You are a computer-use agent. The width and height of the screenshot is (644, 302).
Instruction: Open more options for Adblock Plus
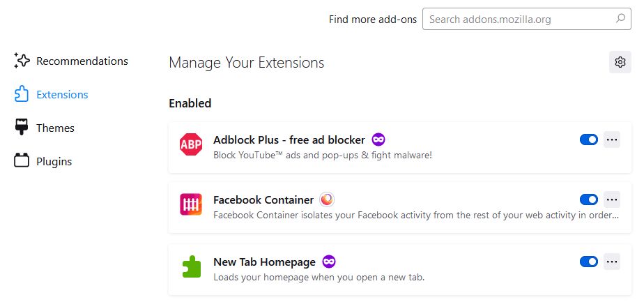612,139
